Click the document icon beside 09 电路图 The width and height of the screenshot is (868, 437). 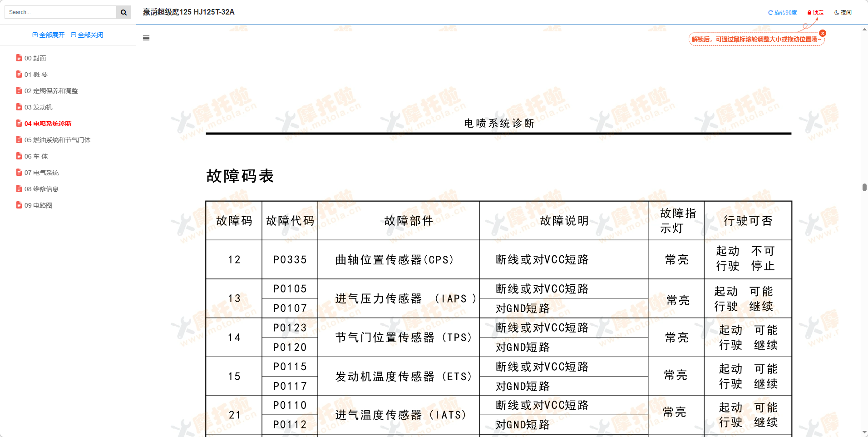pyautogui.click(x=19, y=205)
